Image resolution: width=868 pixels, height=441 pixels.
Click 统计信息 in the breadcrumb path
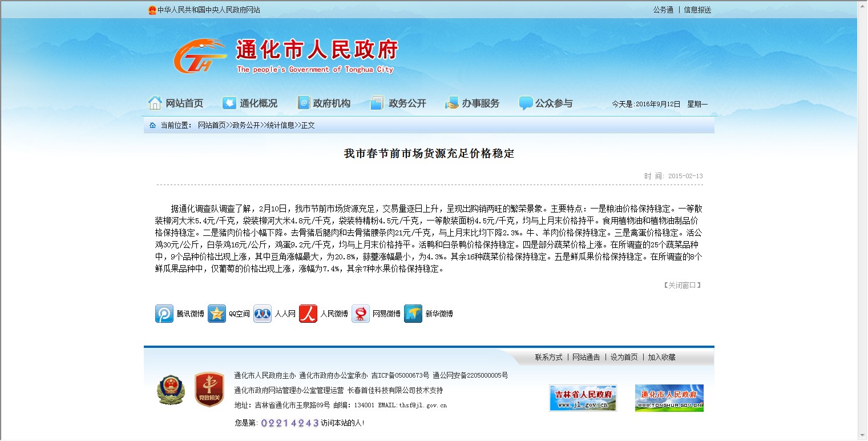(x=280, y=125)
